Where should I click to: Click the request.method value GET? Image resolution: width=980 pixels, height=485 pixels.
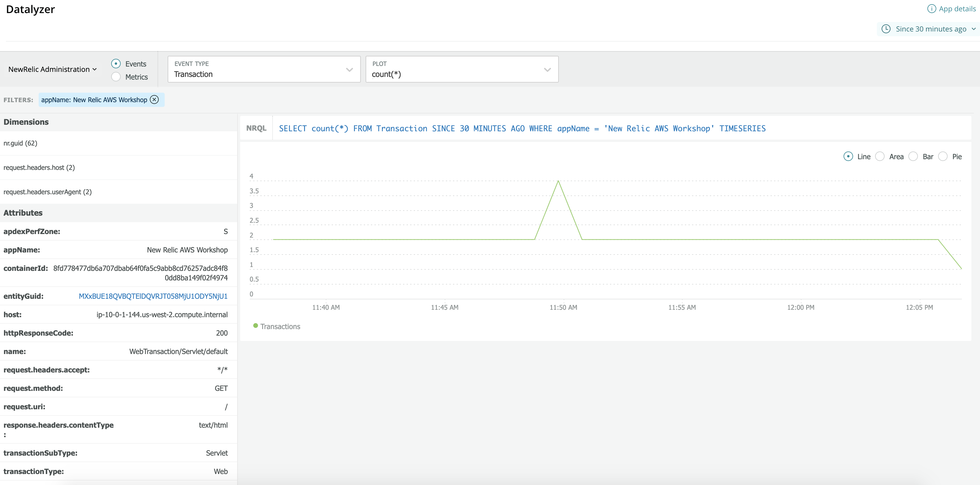coord(221,388)
